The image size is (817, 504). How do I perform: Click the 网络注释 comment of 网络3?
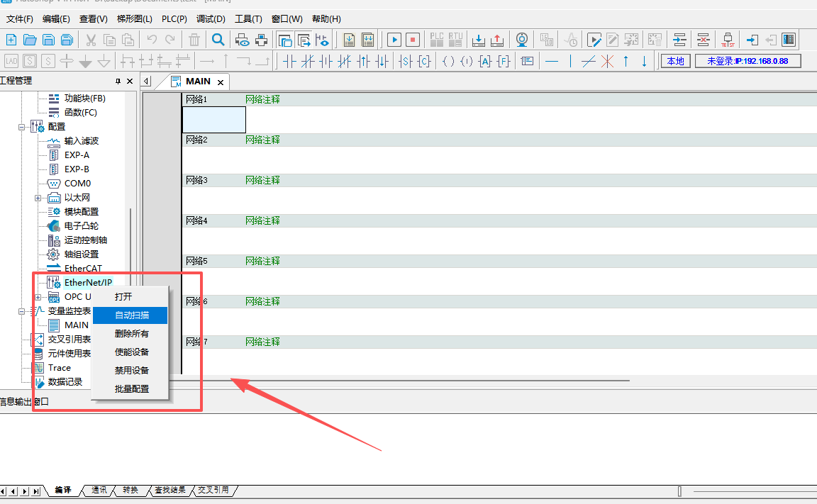point(262,180)
